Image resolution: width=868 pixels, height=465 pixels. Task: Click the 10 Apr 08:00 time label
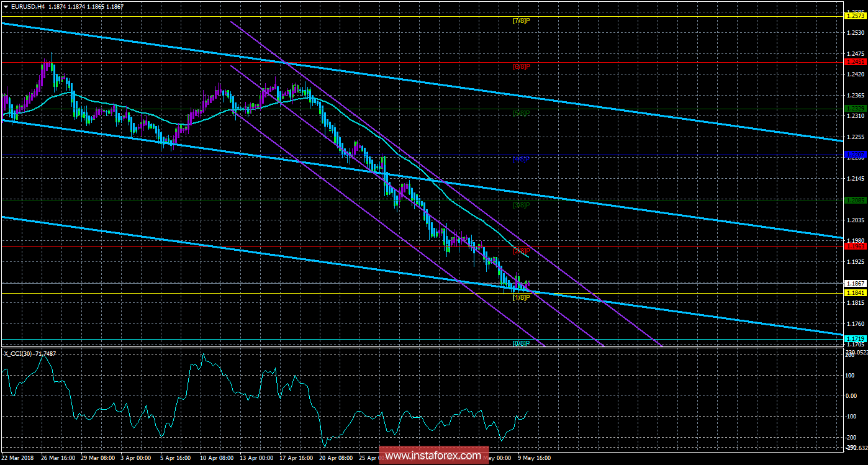[218, 458]
